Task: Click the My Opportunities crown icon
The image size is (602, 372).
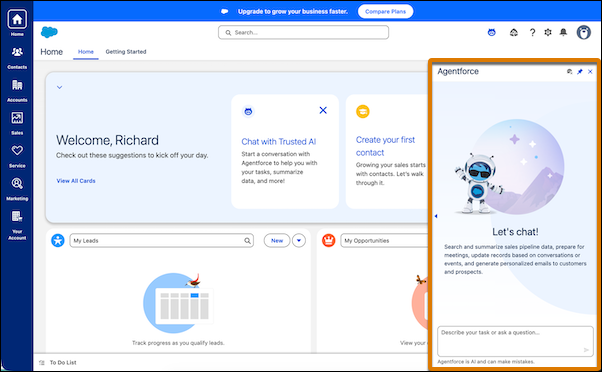Action: [x=329, y=241]
